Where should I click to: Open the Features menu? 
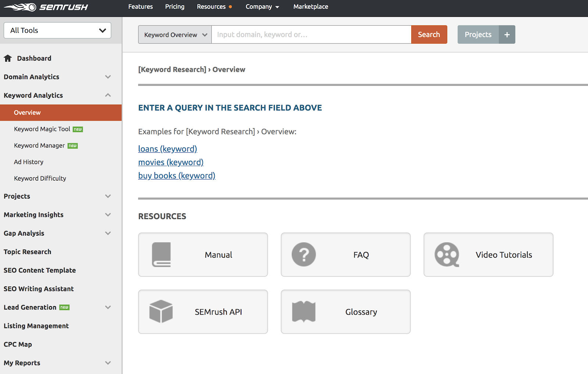pyautogui.click(x=140, y=7)
